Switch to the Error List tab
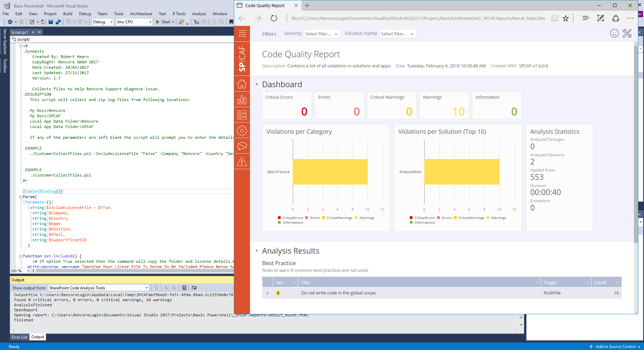644x350 pixels. pos(19,337)
